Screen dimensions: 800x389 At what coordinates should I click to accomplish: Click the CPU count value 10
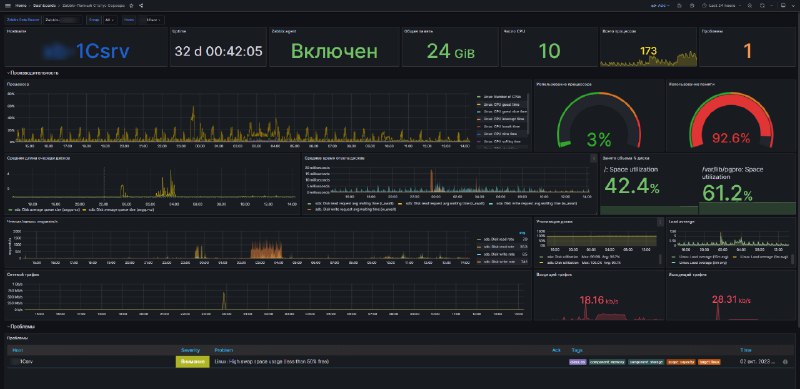[x=549, y=51]
